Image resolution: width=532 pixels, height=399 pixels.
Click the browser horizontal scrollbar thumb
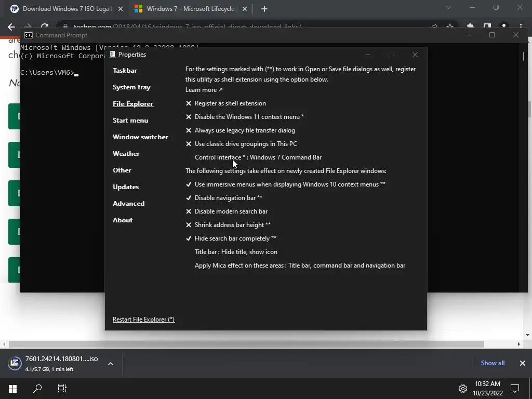246,344
